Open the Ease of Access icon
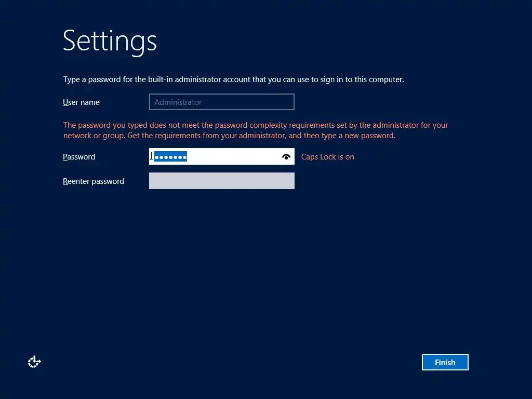 tap(34, 362)
